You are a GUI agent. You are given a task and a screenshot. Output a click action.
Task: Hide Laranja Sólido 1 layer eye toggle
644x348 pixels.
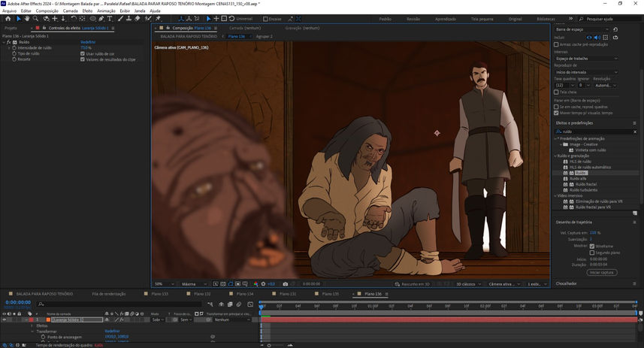coord(4,319)
